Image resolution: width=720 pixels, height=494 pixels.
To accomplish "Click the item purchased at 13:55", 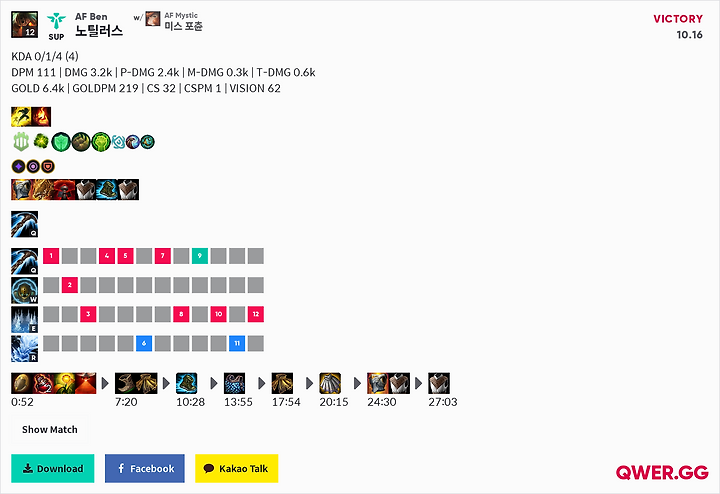I will tap(235, 383).
